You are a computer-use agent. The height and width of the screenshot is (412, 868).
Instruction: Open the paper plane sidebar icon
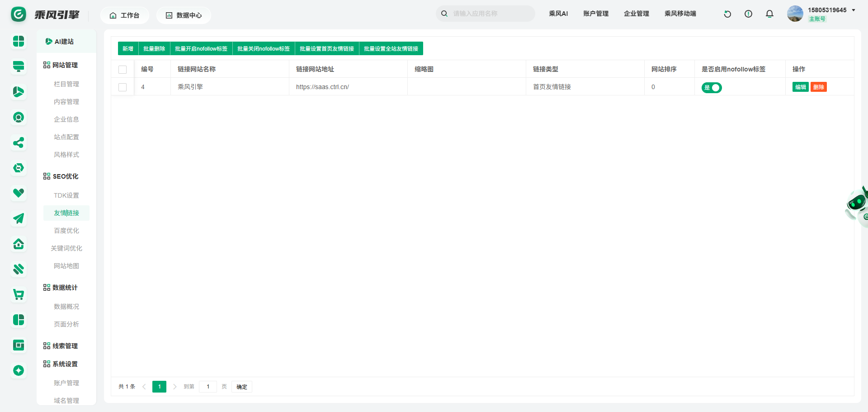(19, 219)
